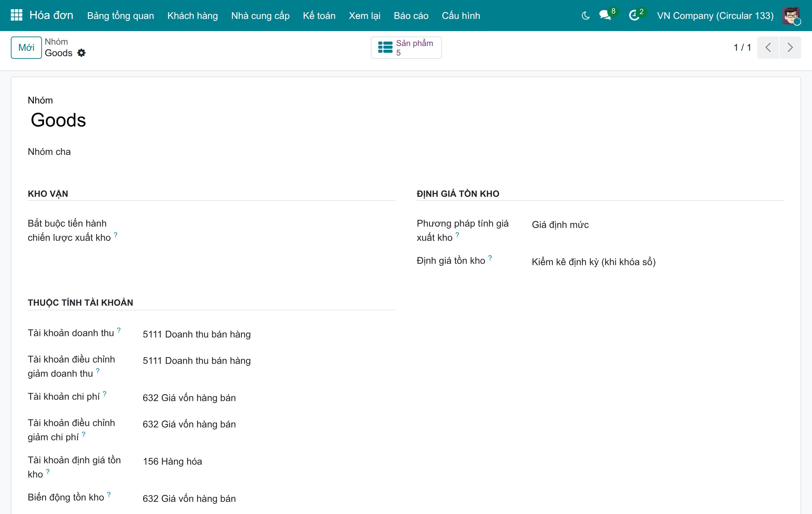Click the 1 / 1 pager counter
This screenshot has height=514, width=812.
[742, 47]
